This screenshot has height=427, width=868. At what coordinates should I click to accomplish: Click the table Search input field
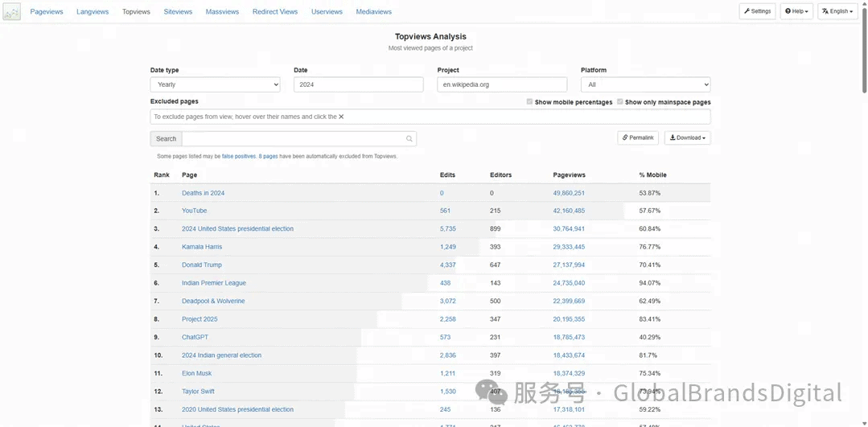(299, 139)
